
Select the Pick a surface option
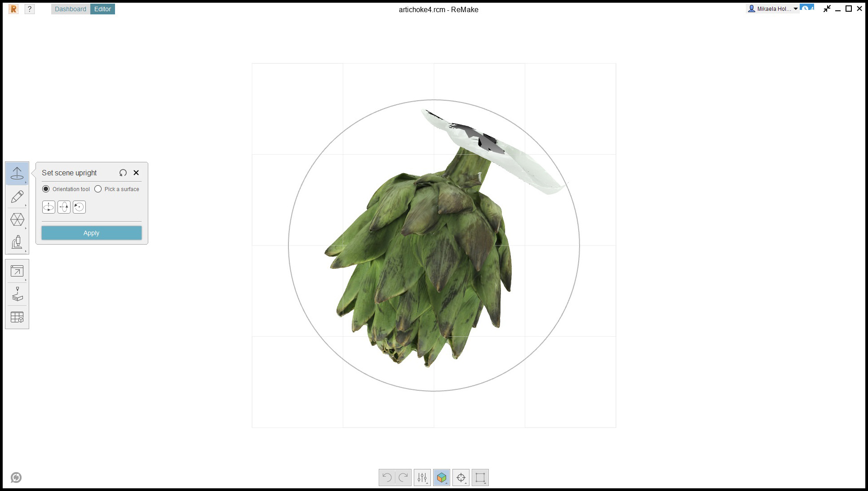pyautogui.click(x=98, y=189)
